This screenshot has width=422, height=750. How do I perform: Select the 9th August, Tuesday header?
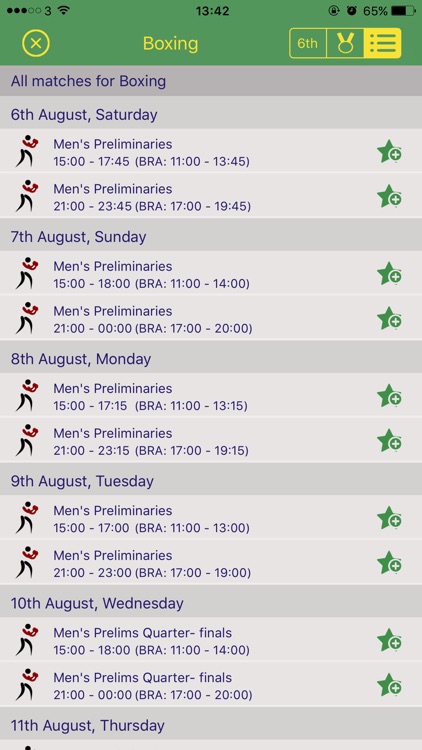pos(211,481)
